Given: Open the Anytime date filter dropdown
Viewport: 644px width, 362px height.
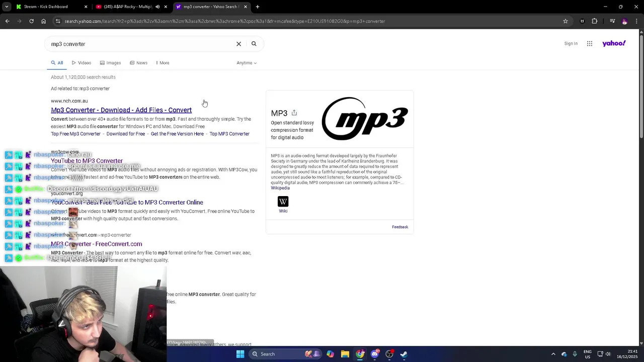Looking at the screenshot, I should click(247, 63).
